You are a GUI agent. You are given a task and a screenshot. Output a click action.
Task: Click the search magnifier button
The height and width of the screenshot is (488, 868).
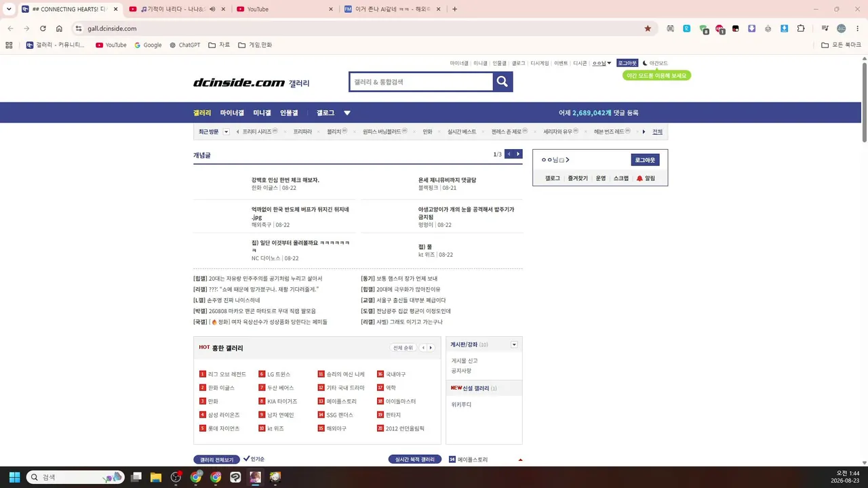pyautogui.click(x=502, y=81)
